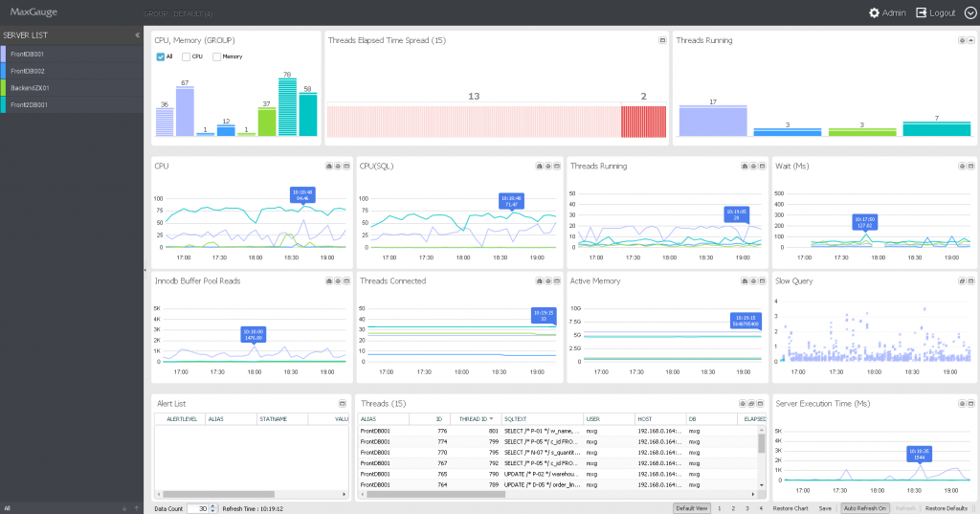
Task: Click the Restore Defaults button
Action: point(947,508)
